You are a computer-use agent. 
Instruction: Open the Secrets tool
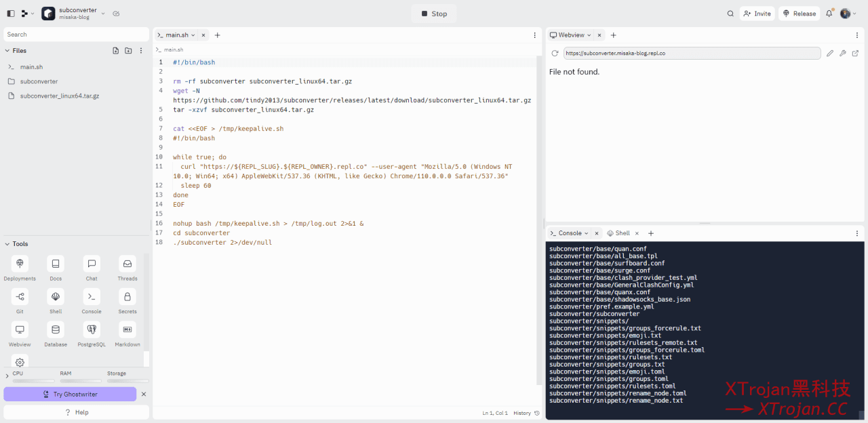coord(127,301)
